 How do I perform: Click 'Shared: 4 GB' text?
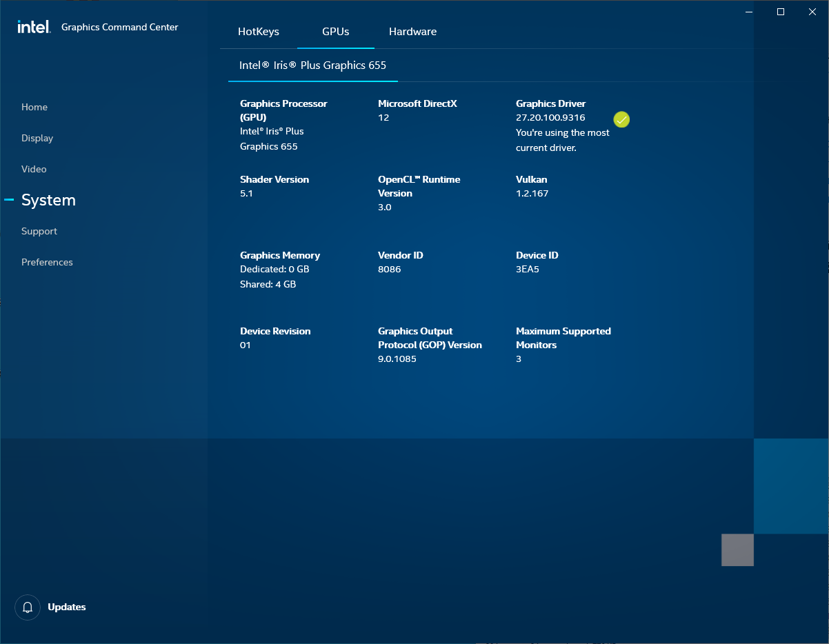268,284
